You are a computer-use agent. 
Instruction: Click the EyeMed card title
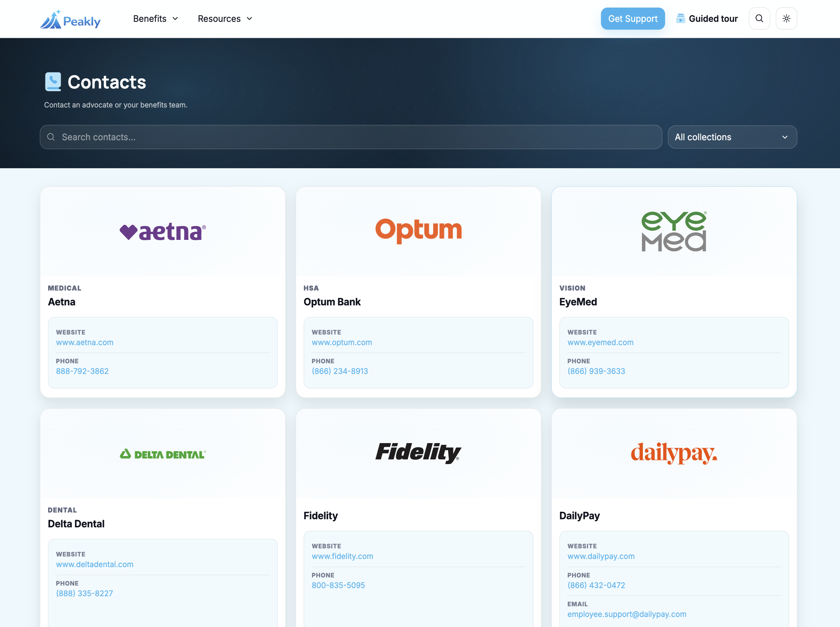[x=578, y=302]
